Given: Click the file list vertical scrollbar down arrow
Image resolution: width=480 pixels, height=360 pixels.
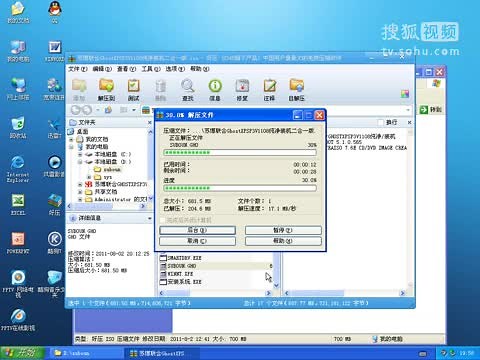Looking at the screenshot, I should (x=276, y=286).
